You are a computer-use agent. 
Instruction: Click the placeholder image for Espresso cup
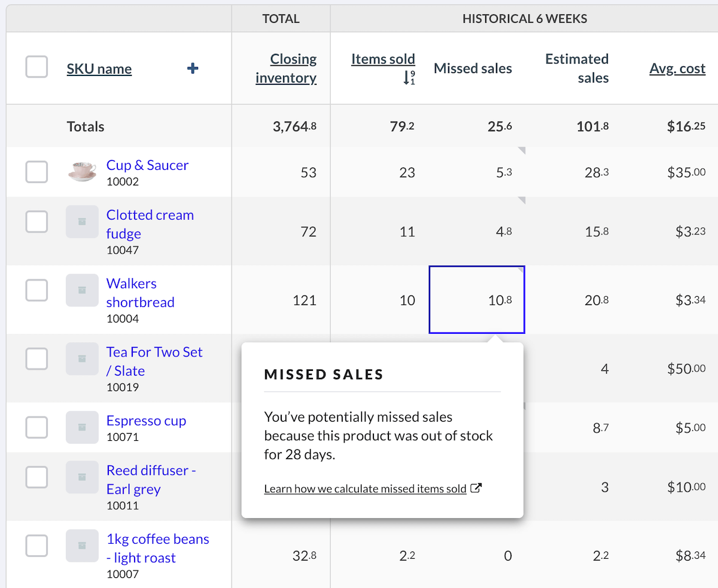coord(82,427)
